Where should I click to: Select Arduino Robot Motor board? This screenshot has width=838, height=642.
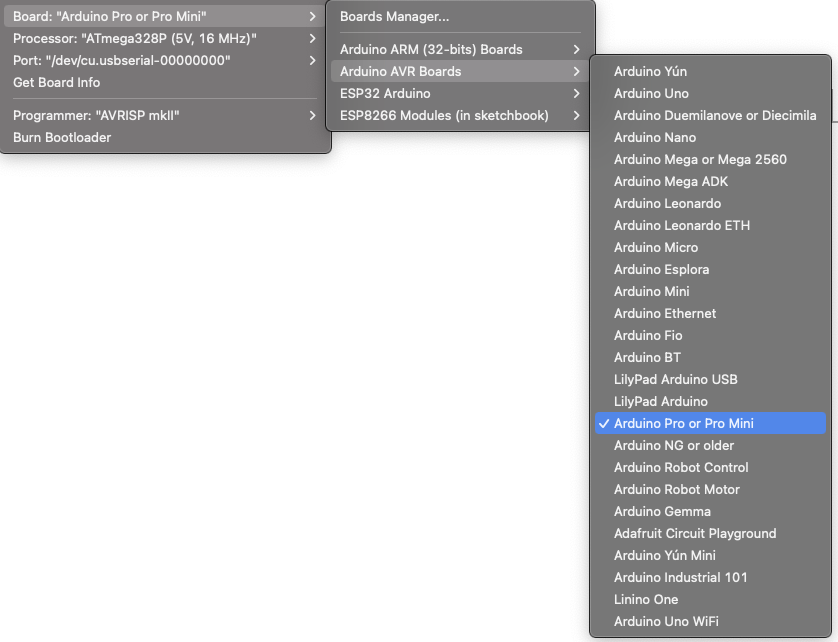click(x=710, y=489)
